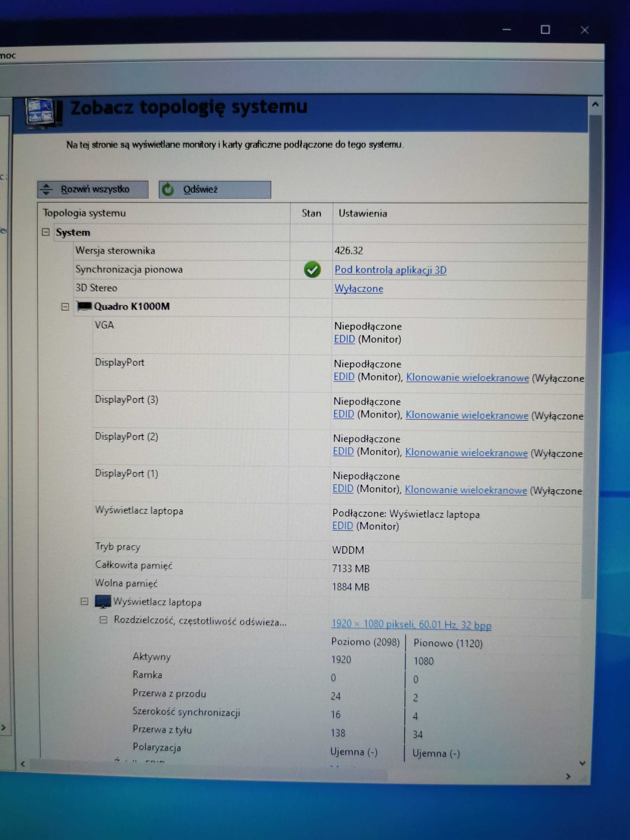Screen dimensions: 630x840
Task: Click the 7133 MB memory value
Action: point(350,569)
